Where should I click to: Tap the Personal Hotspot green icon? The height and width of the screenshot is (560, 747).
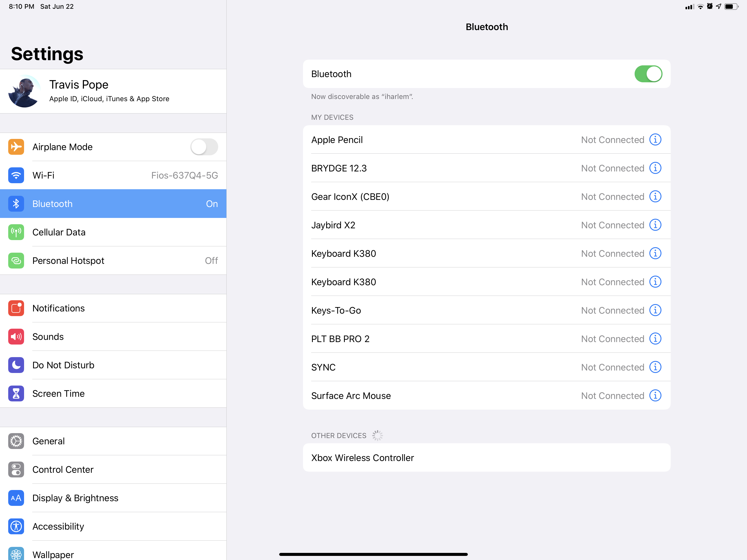16,260
